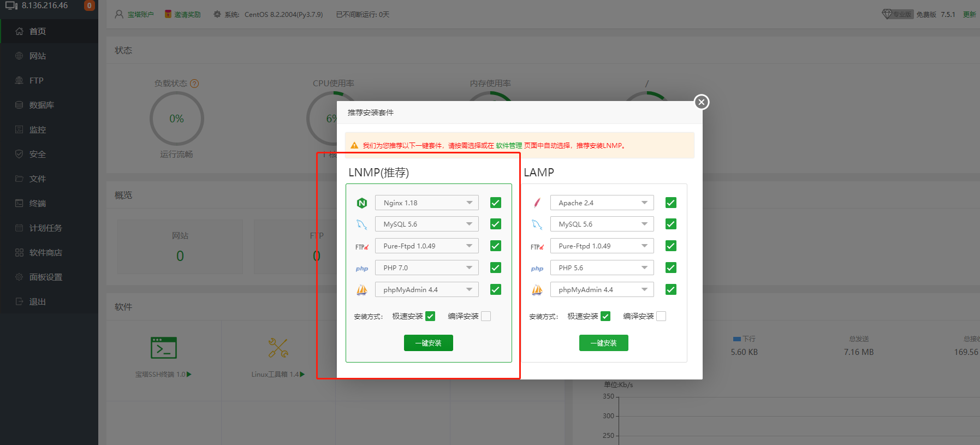Click the load status help question icon
This screenshot has height=445, width=980.
click(x=194, y=84)
